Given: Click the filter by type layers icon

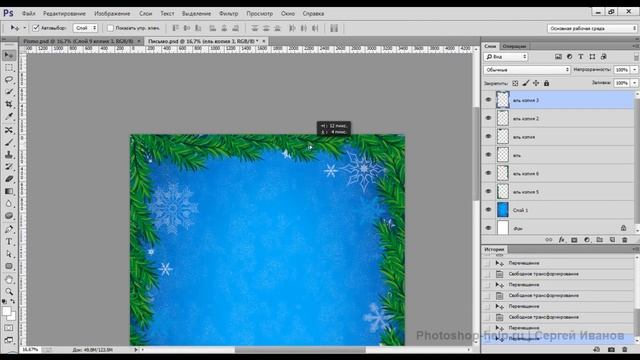Looking at the screenshot, I should [x=580, y=57].
